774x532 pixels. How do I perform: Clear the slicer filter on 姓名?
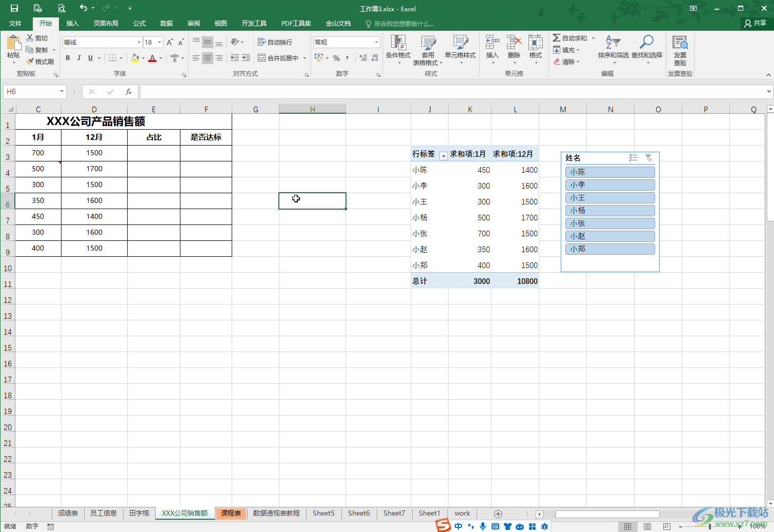pyautogui.click(x=649, y=158)
